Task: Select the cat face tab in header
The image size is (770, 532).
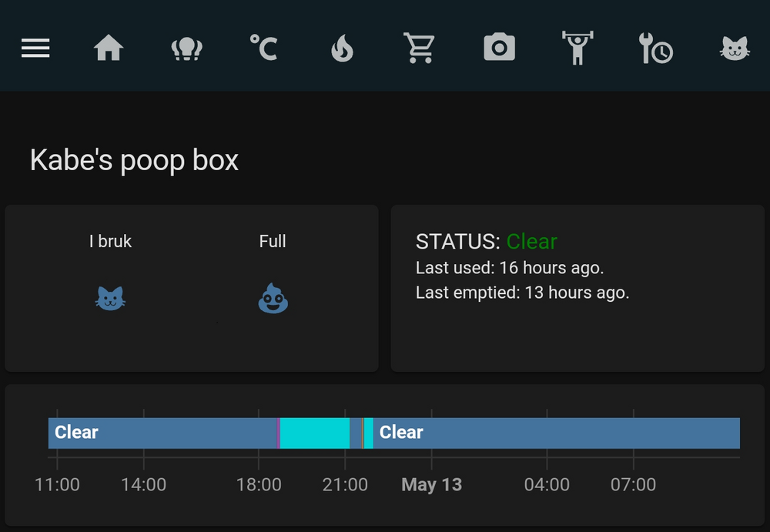Action: [x=734, y=49]
